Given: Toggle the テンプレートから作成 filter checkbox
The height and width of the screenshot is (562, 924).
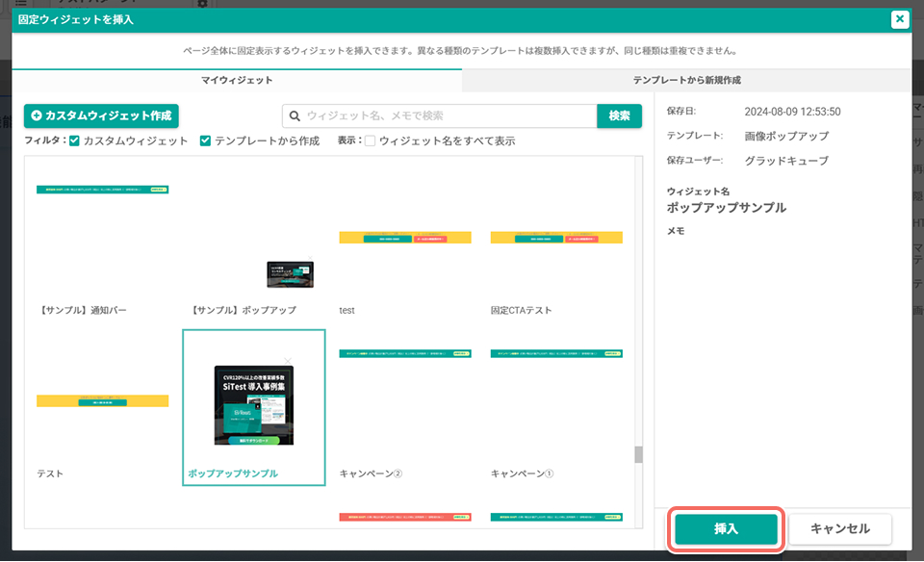Looking at the screenshot, I should click(205, 140).
